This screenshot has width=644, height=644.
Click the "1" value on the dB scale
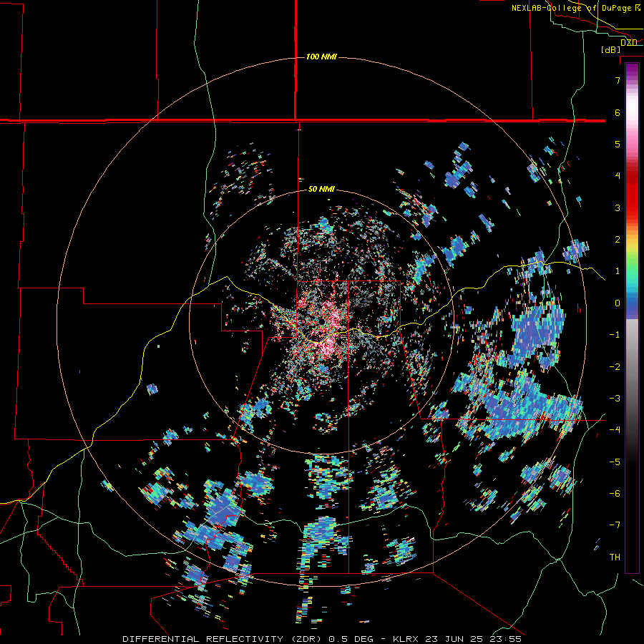(x=618, y=271)
